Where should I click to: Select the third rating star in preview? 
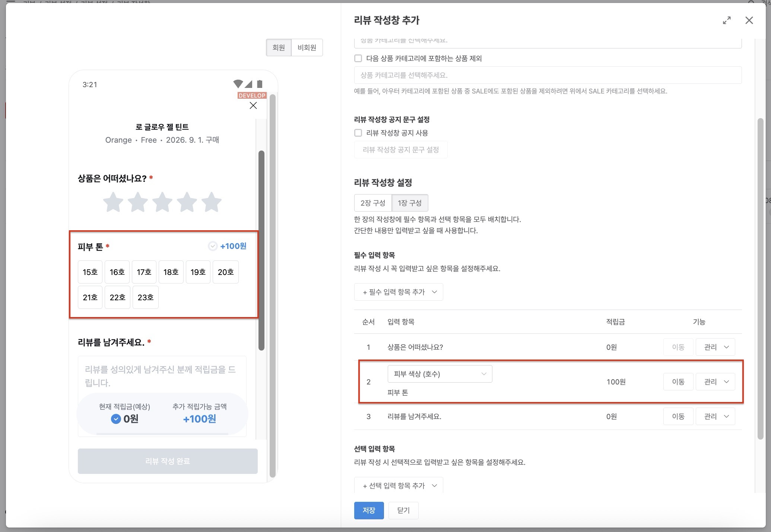click(x=162, y=202)
